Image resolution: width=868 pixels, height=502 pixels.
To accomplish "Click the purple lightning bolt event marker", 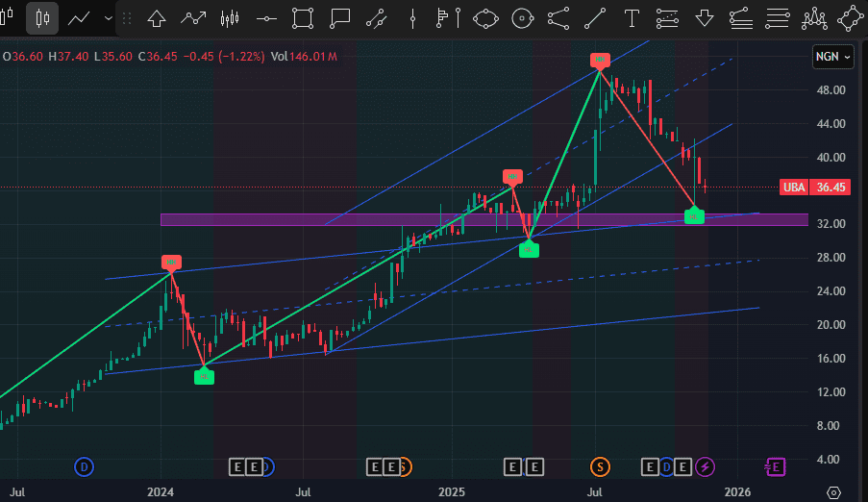I will click(706, 467).
